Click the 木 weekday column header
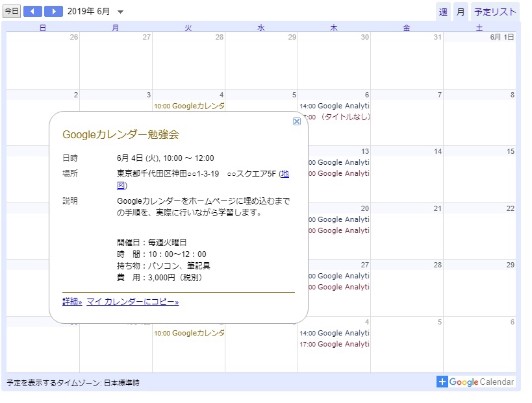532x403 pixels. [334, 28]
